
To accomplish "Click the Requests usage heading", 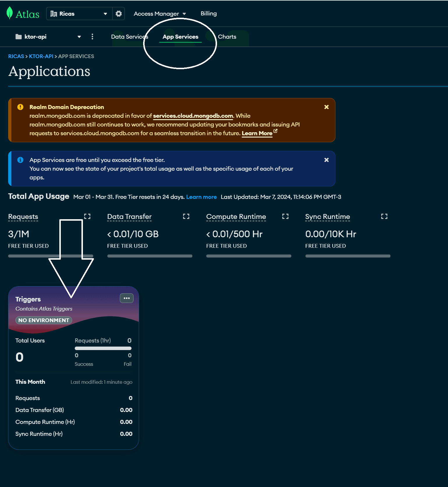I will (x=23, y=217).
